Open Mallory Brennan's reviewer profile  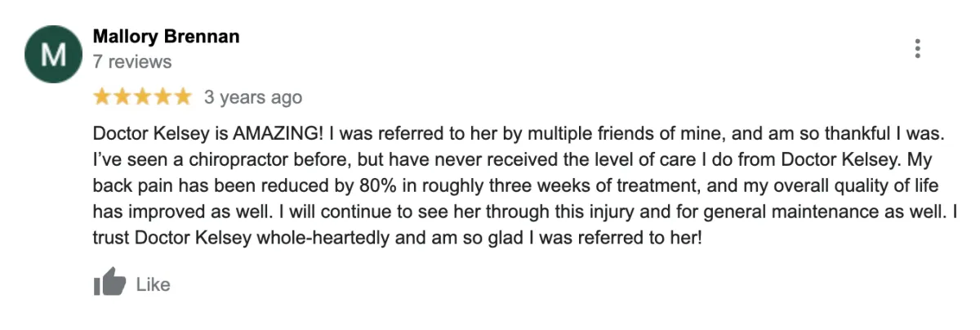pyautogui.click(x=166, y=37)
